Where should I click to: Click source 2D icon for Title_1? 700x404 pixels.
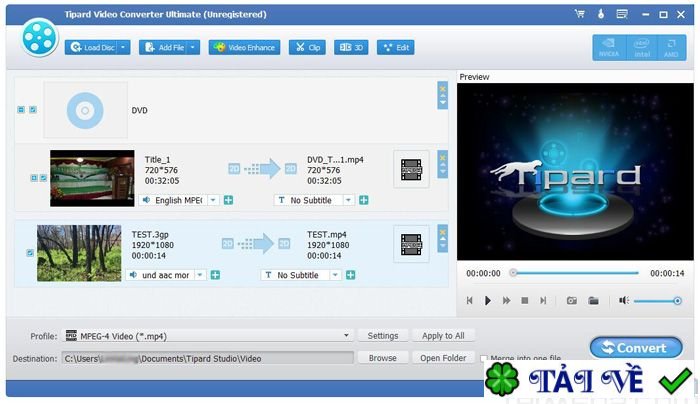[234, 169]
